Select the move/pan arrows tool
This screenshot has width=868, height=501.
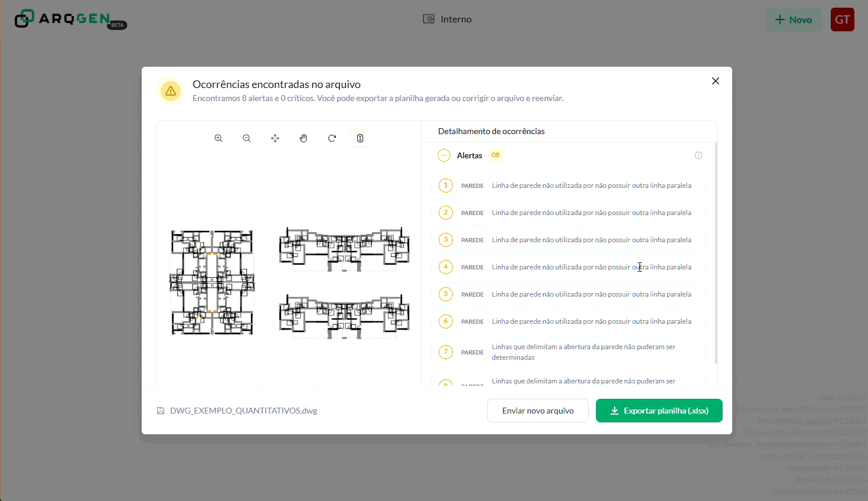click(x=275, y=138)
